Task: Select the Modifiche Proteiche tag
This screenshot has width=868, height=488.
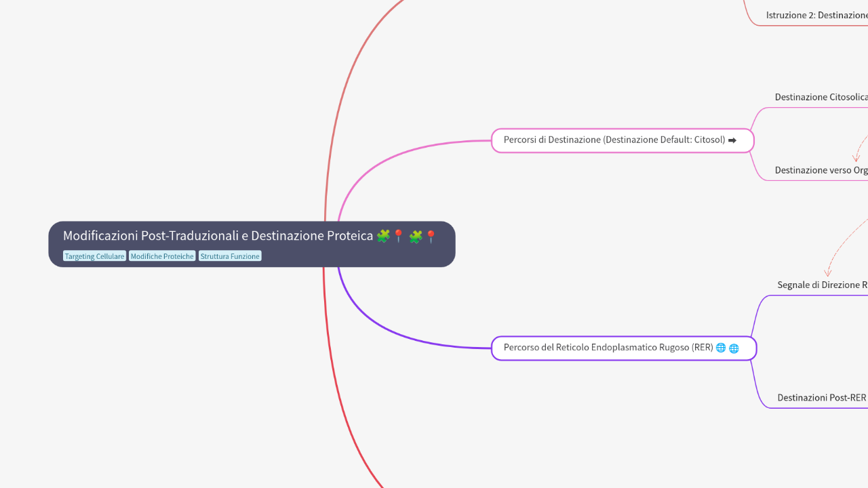Action: (x=162, y=256)
